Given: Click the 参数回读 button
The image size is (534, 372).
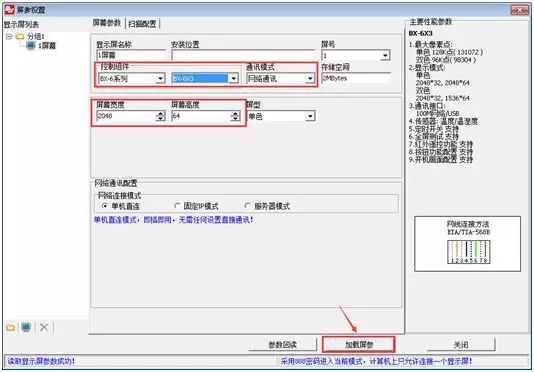Looking at the screenshot, I should [283, 344].
